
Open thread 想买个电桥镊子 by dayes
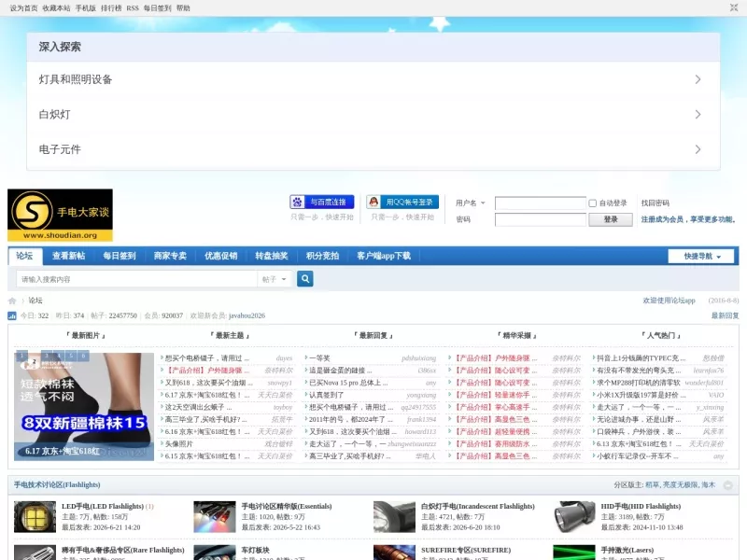(207, 358)
